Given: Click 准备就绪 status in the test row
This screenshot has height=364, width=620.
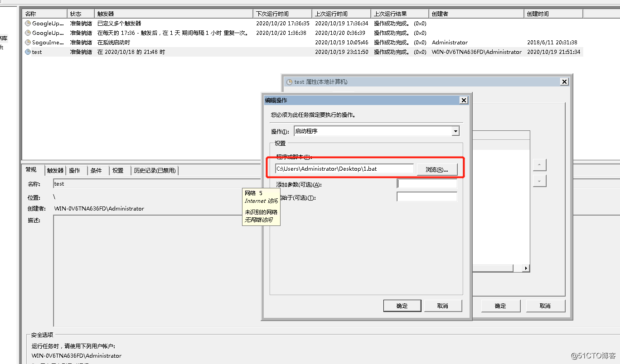Looking at the screenshot, I should tap(81, 52).
